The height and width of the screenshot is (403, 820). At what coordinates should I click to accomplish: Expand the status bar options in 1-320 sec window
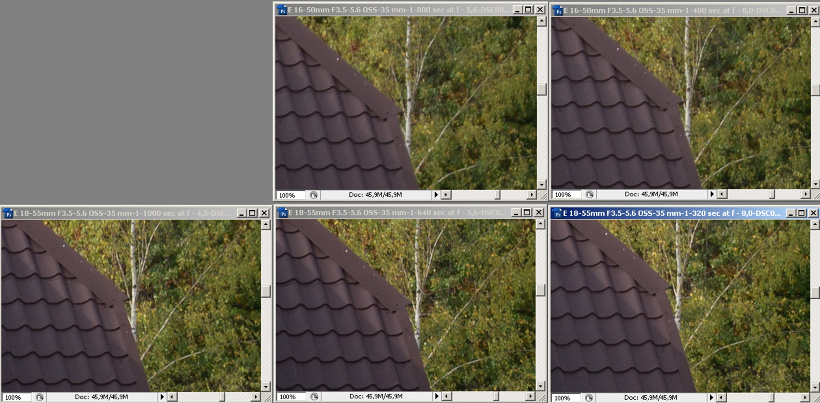click(x=710, y=397)
